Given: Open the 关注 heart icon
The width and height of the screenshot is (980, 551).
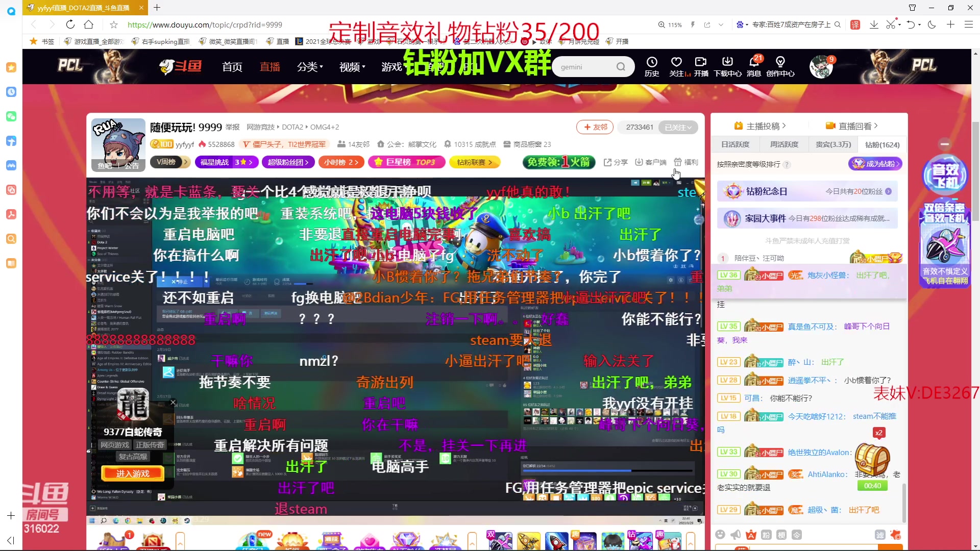Looking at the screenshot, I should (x=677, y=66).
